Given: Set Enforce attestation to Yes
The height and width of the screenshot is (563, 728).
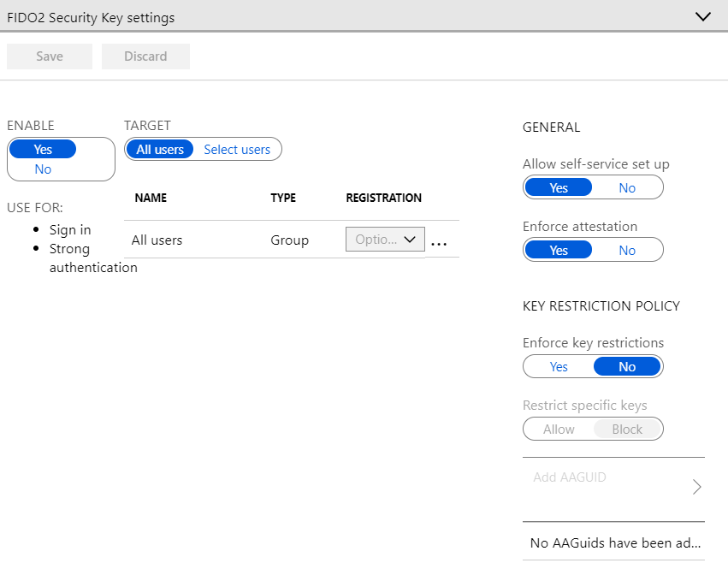Looking at the screenshot, I should tap(559, 250).
